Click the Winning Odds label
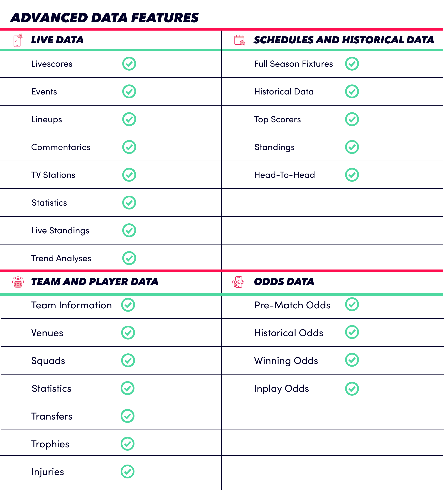 286,361
